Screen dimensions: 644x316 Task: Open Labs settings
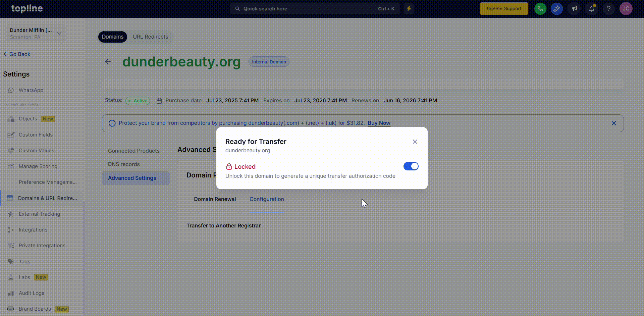(x=24, y=277)
